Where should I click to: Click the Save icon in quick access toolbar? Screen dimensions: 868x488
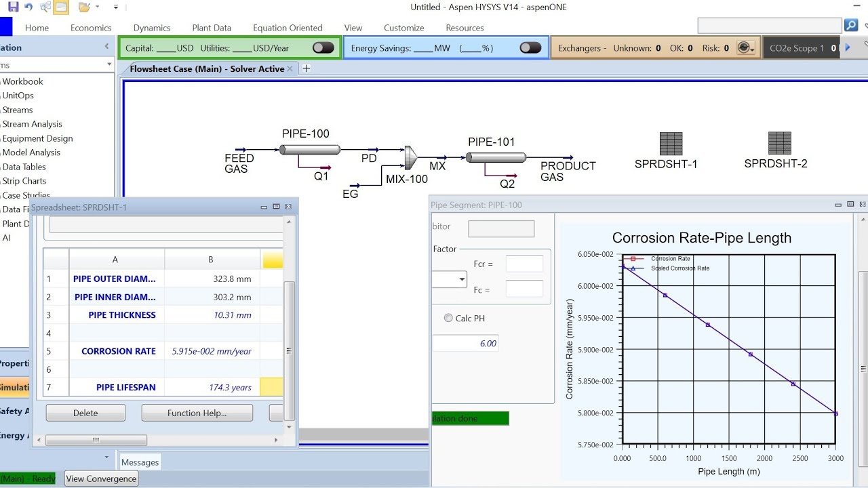13,7
